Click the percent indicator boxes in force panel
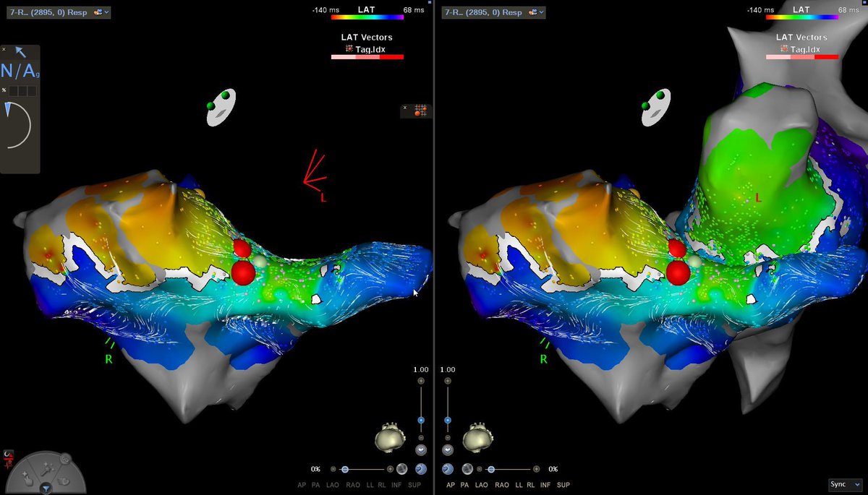The image size is (868, 495). [22, 90]
